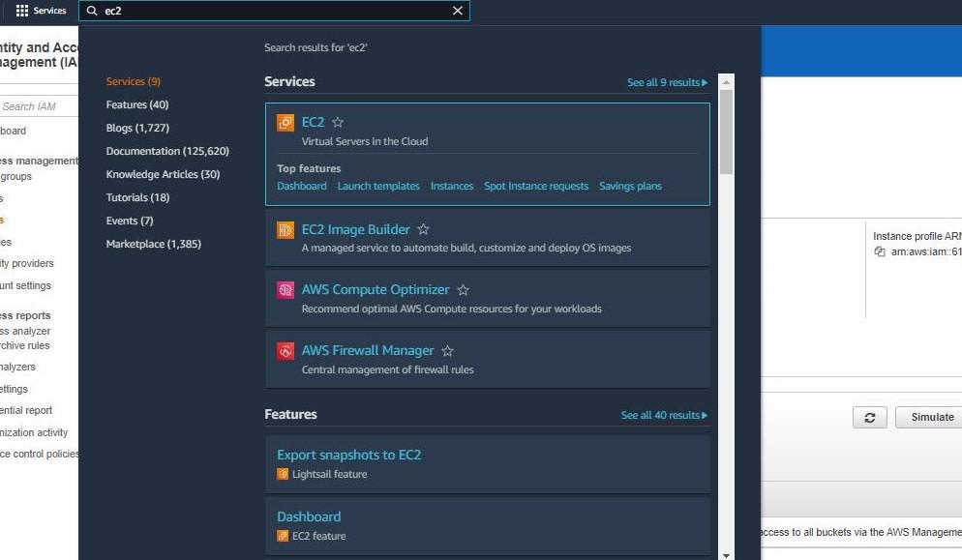Open IAM sidebar 'unt settings' link
This screenshot has width=962, height=560.
[26, 285]
